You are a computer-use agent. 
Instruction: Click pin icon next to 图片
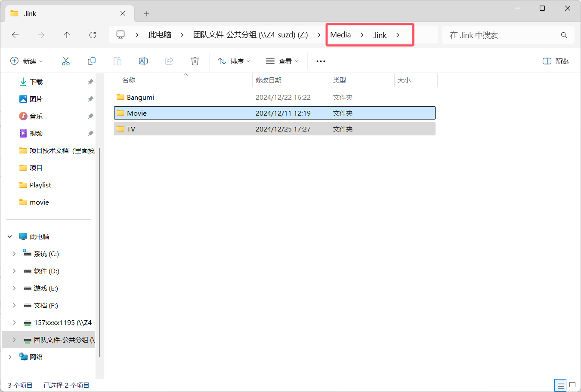[x=90, y=99]
